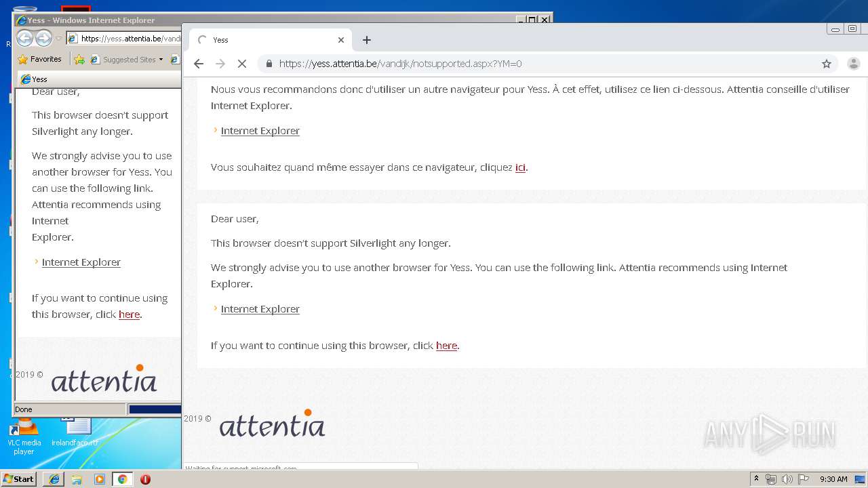Click 'Dear user,' text in Chrome page
This screenshot has width=868, height=488.
pyautogui.click(x=235, y=219)
